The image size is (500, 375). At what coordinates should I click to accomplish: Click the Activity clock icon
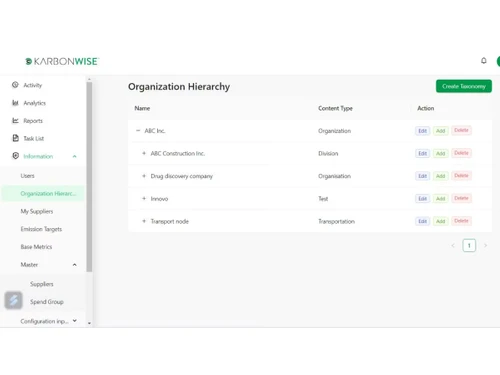pos(15,85)
